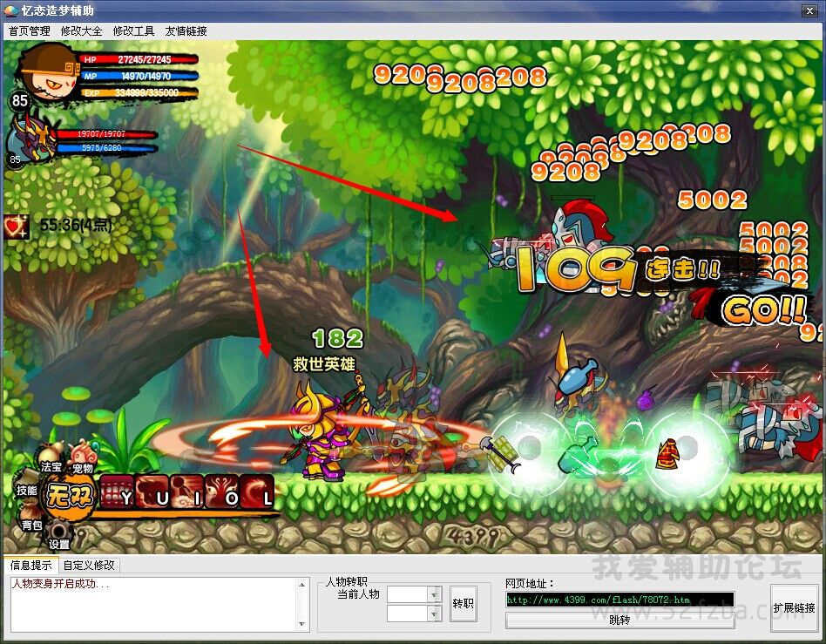This screenshot has height=644, width=826.
Task: Open the 首页管理 menu
Action: pyautogui.click(x=30, y=31)
